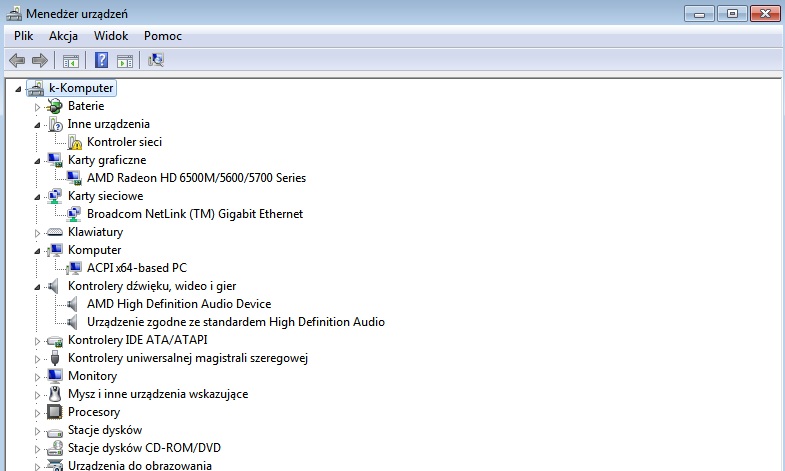This screenshot has height=471, width=785.
Task: Click the Stacje dysków drive icon
Action: click(54, 431)
